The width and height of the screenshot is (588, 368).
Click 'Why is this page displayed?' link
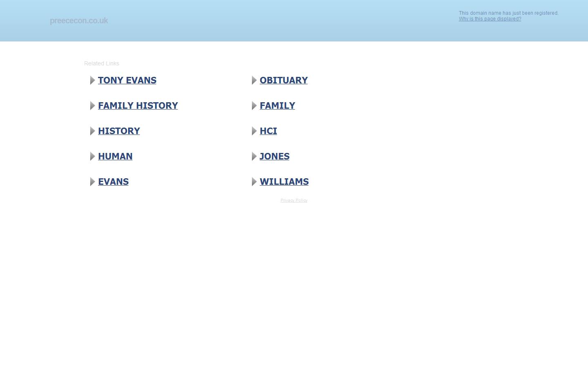coord(490,19)
